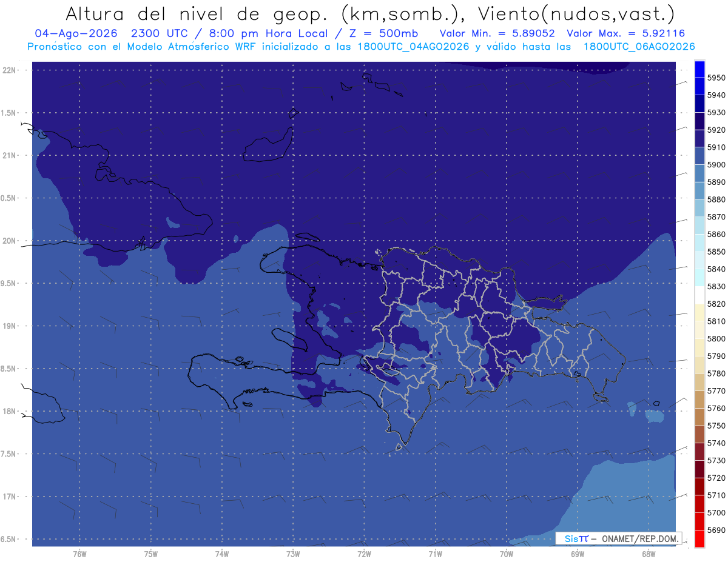Click the '5900' colorbar value
728x562 pixels.
pyautogui.click(x=716, y=164)
